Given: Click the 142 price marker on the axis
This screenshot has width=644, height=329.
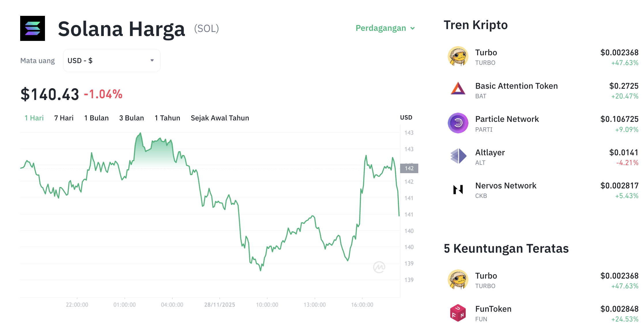Looking at the screenshot, I should pos(409,169).
